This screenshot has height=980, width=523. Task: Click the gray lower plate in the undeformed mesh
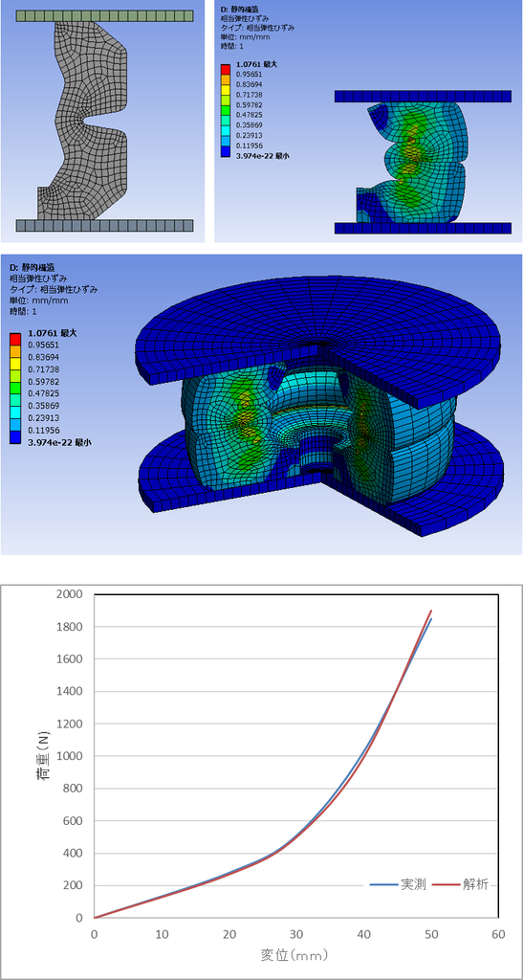(104, 225)
